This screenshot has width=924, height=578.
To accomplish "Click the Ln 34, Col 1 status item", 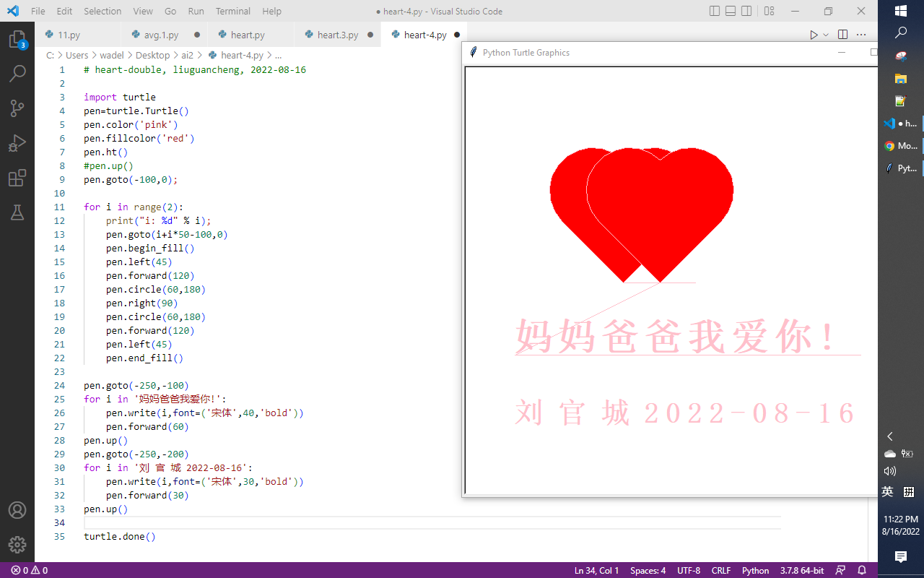I will [596, 571].
